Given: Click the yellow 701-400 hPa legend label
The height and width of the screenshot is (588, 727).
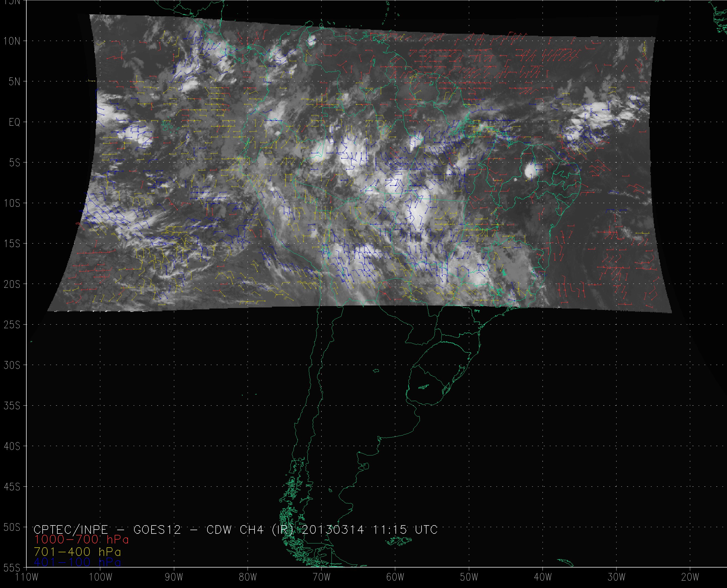Looking at the screenshot, I should [78, 552].
